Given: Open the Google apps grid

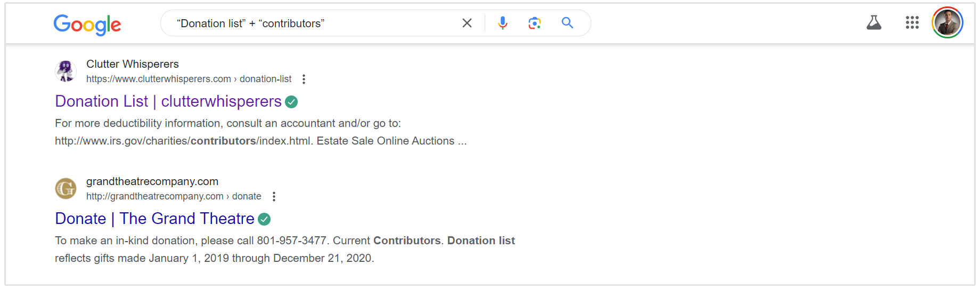Looking at the screenshot, I should click(912, 22).
